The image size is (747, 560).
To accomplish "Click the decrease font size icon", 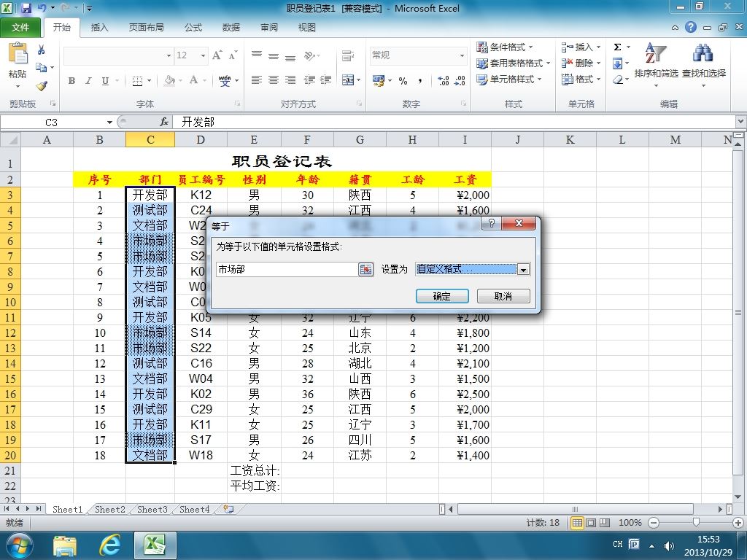I will click(233, 55).
